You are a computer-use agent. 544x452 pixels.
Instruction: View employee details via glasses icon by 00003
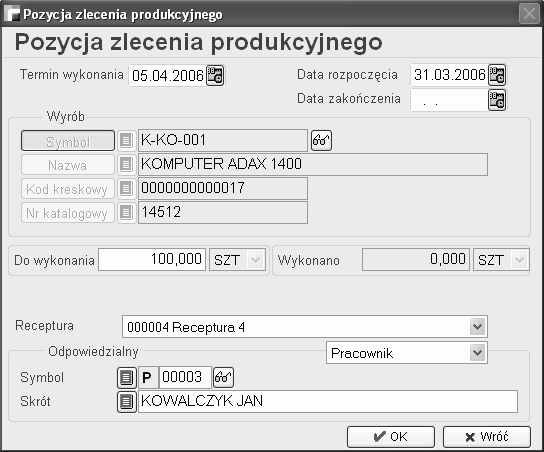(x=223, y=377)
